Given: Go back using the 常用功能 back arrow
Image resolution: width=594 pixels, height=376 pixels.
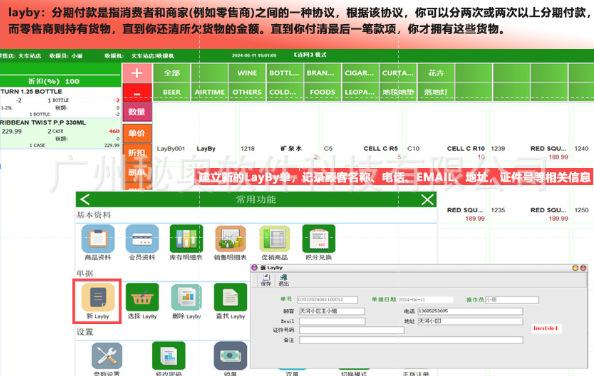Looking at the screenshot, I should (x=85, y=199).
